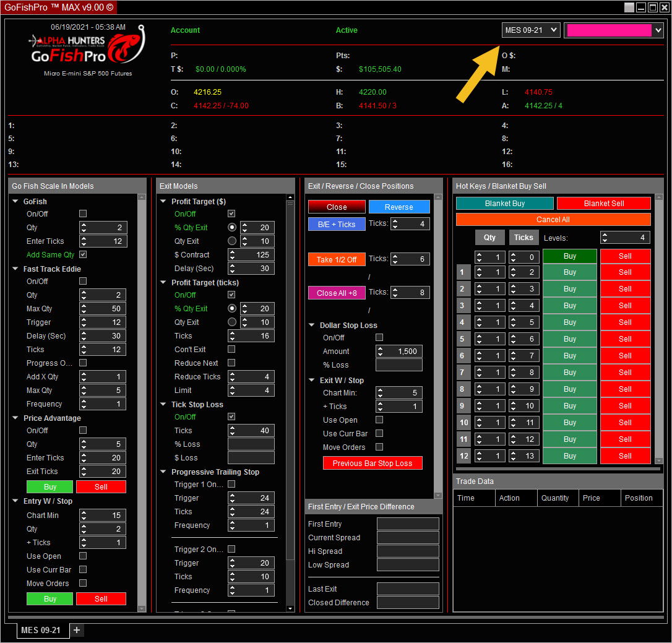The image size is (672, 643).
Task: Adjust the Dollar Stop Loss Amount stepper
Action: 380,352
